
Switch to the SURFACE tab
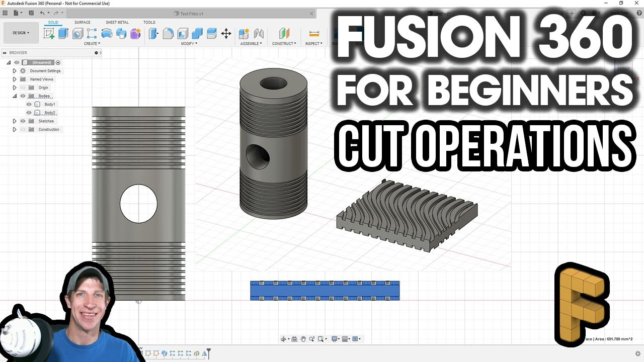point(83,22)
